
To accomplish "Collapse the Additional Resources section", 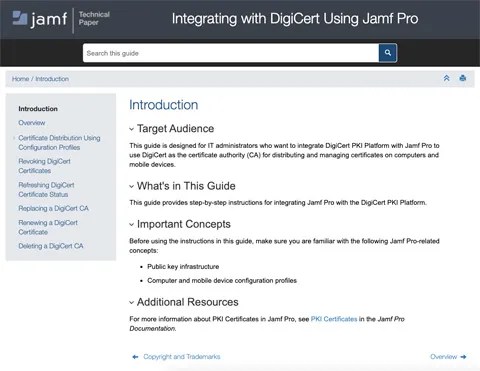I will (x=132, y=303).
